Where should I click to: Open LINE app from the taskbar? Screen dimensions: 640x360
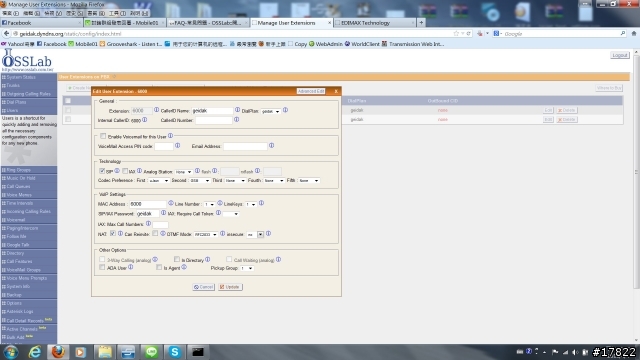151,352
